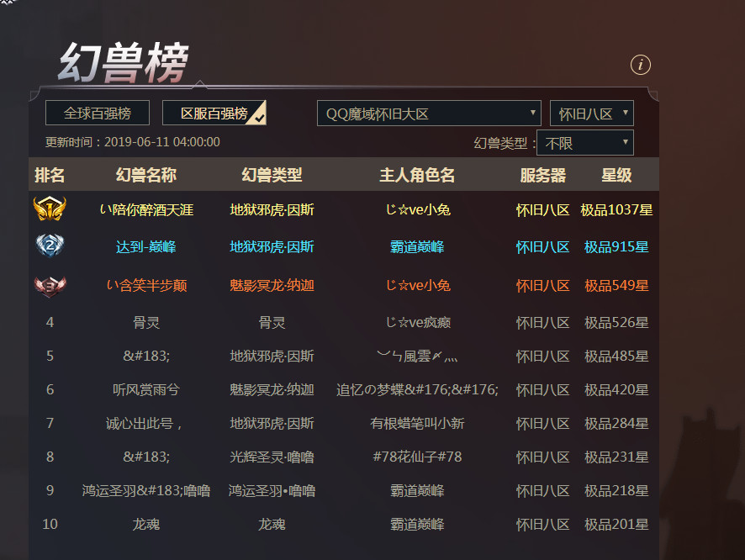Click rank number 5

(x=50, y=357)
